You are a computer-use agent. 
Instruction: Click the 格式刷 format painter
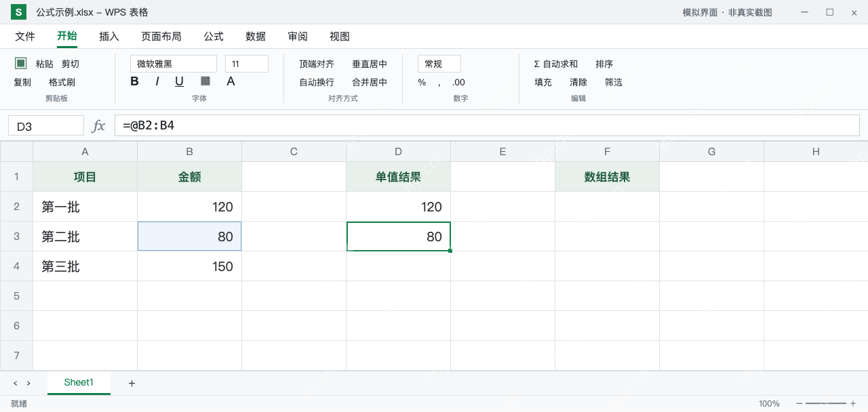(62, 82)
